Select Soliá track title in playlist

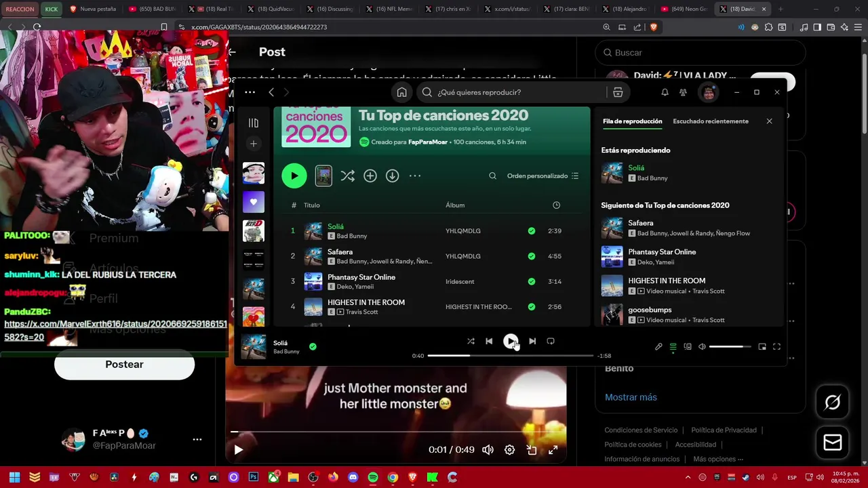pyautogui.click(x=336, y=226)
